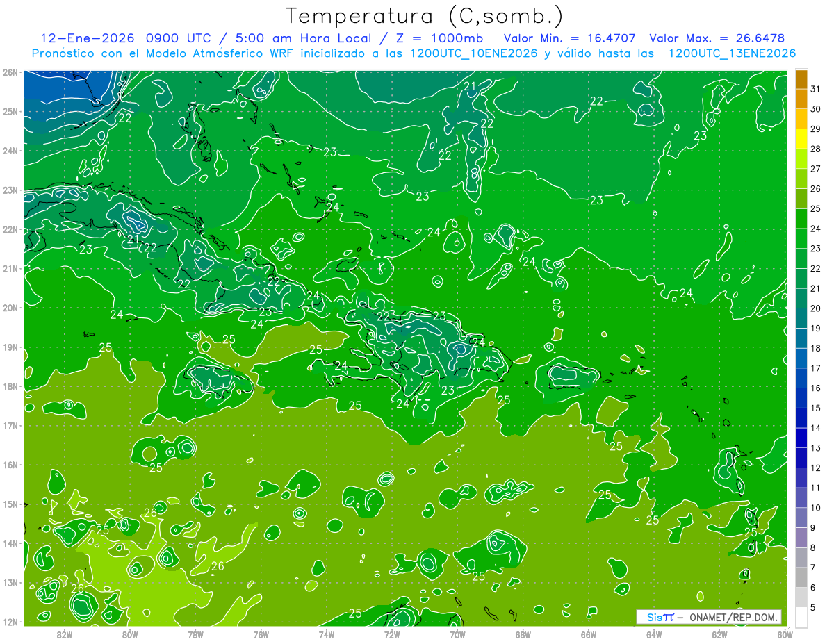The height and width of the screenshot is (644, 834).
Task: Click the 66W longitude axis label
Action: (x=588, y=634)
